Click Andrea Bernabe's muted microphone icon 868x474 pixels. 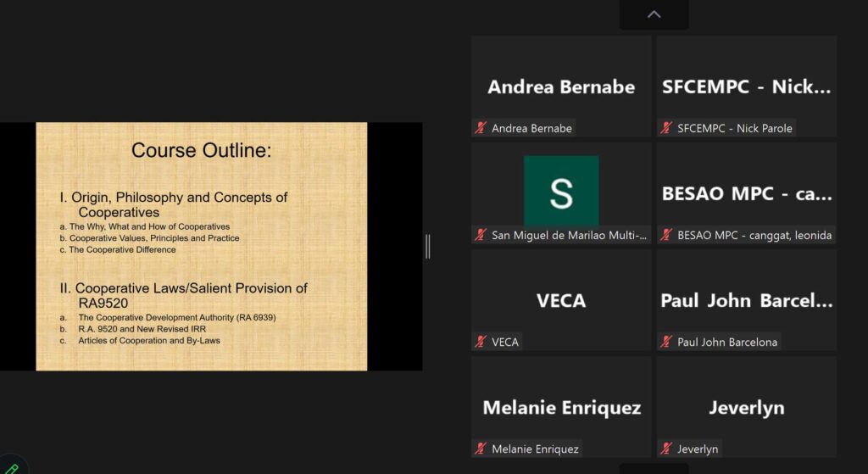pyautogui.click(x=481, y=128)
